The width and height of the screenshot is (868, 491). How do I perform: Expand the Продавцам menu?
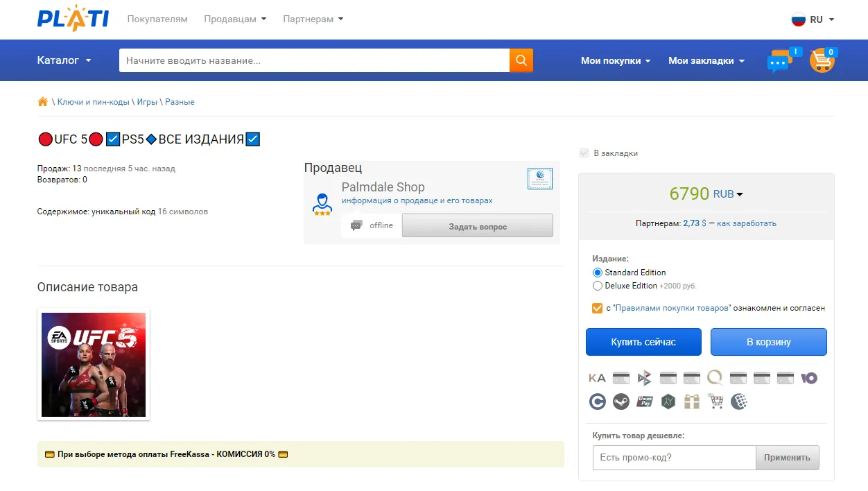(x=235, y=19)
